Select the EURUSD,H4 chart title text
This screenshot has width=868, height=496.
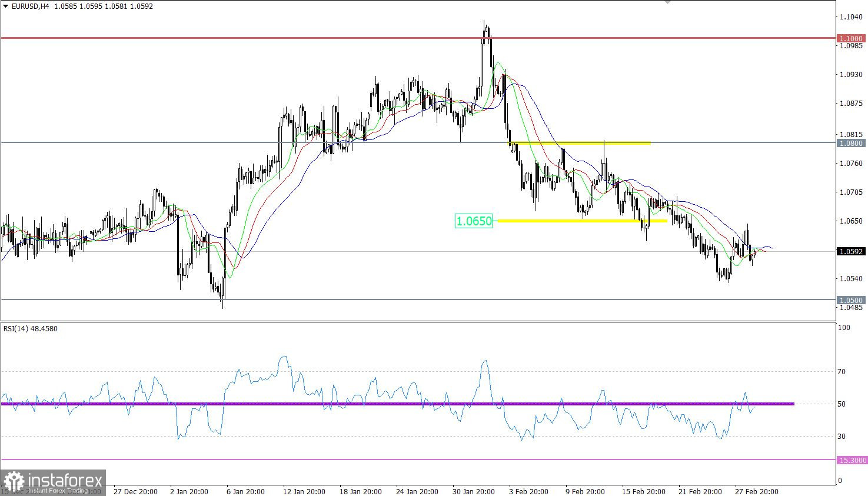pos(31,6)
